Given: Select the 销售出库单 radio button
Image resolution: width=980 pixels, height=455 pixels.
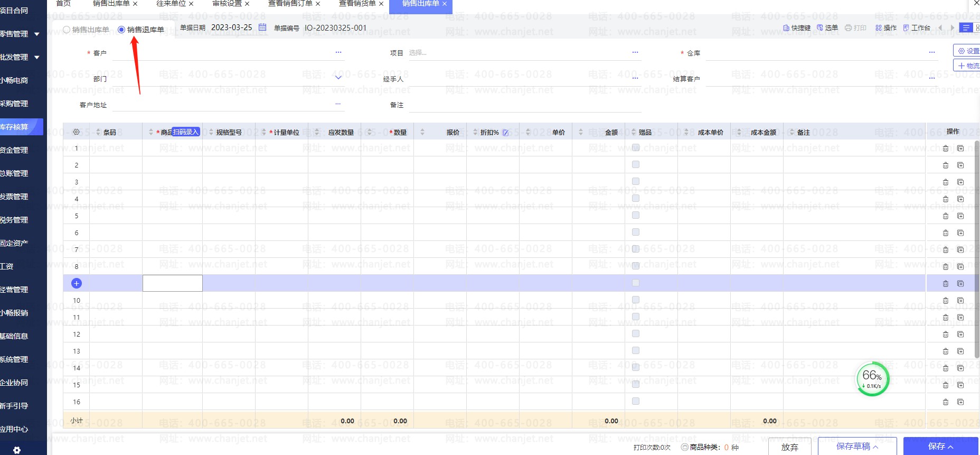Looking at the screenshot, I should pos(67,30).
